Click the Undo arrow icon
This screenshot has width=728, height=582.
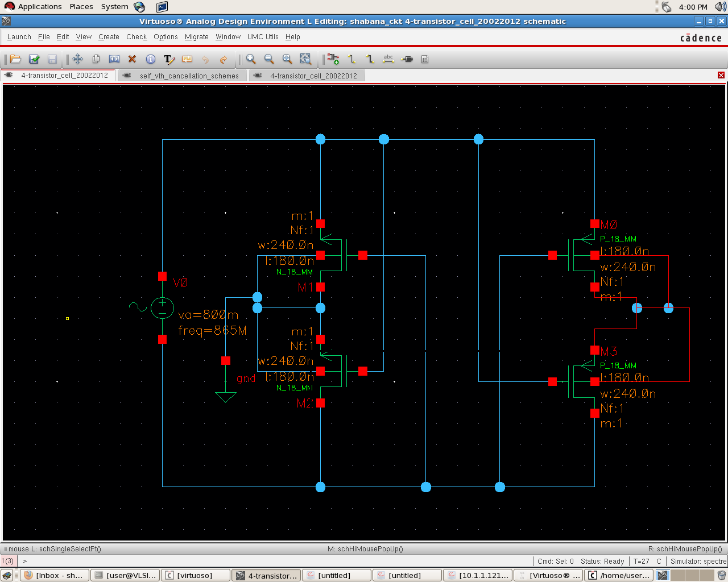206,59
